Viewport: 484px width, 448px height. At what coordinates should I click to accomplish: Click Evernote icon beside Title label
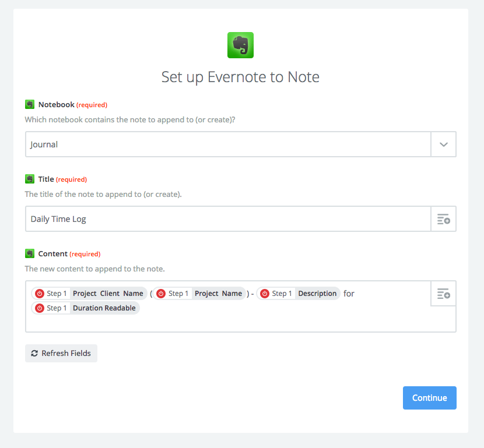tap(30, 179)
